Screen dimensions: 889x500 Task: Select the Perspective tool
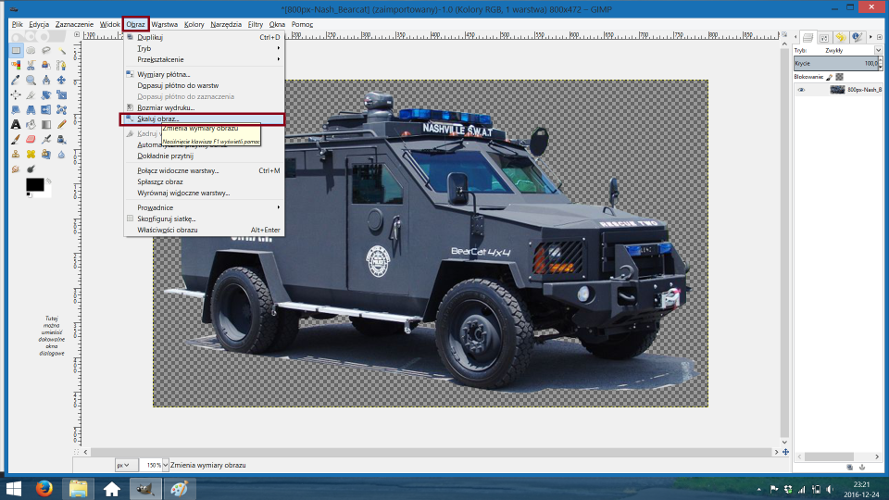pos(31,110)
